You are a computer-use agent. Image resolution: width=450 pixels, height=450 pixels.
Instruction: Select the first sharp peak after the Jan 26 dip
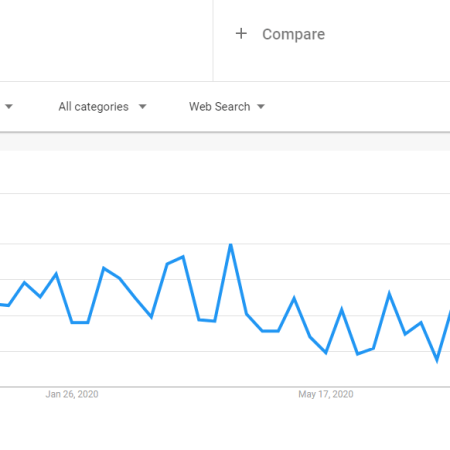104,268
